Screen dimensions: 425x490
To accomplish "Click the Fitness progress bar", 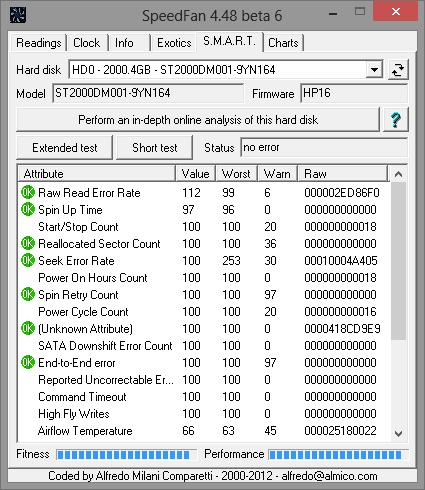I will point(126,454).
